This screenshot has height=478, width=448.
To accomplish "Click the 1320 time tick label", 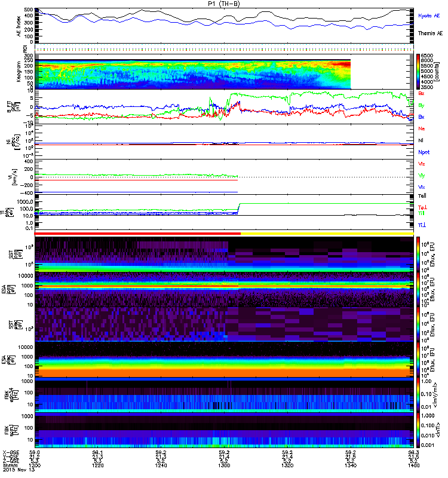I will point(287,465).
